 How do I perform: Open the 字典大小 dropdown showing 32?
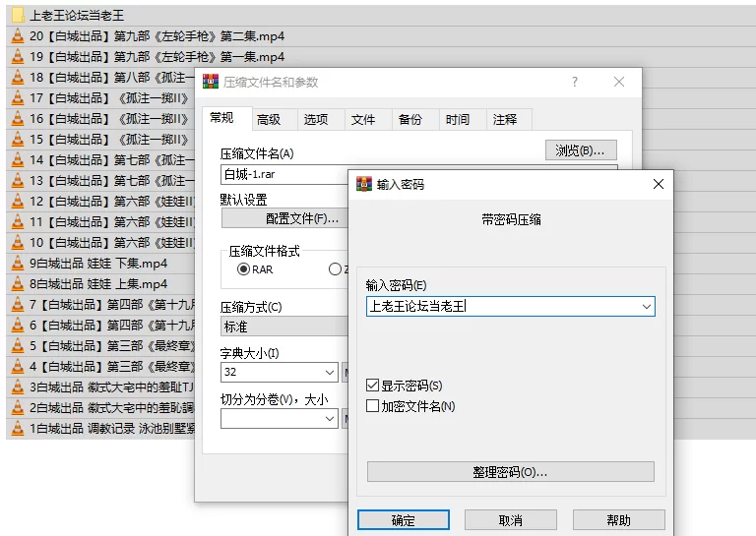[x=330, y=373]
